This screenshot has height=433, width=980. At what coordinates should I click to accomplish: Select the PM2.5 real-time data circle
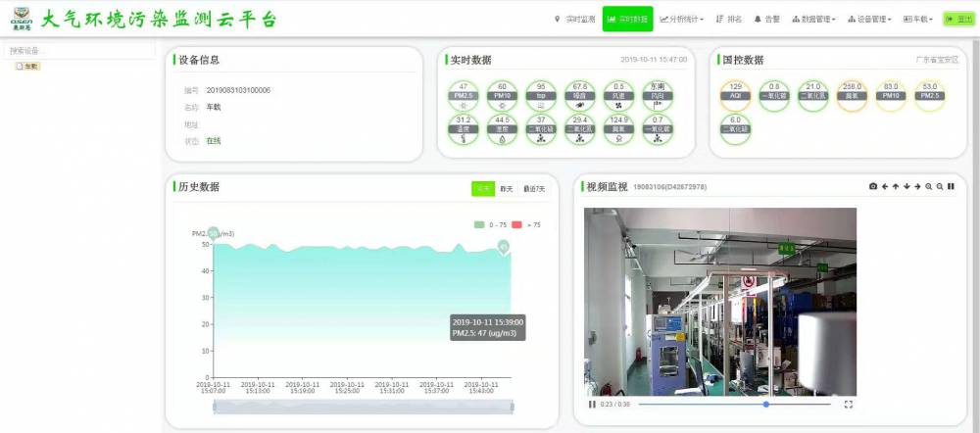tap(463, 96)
